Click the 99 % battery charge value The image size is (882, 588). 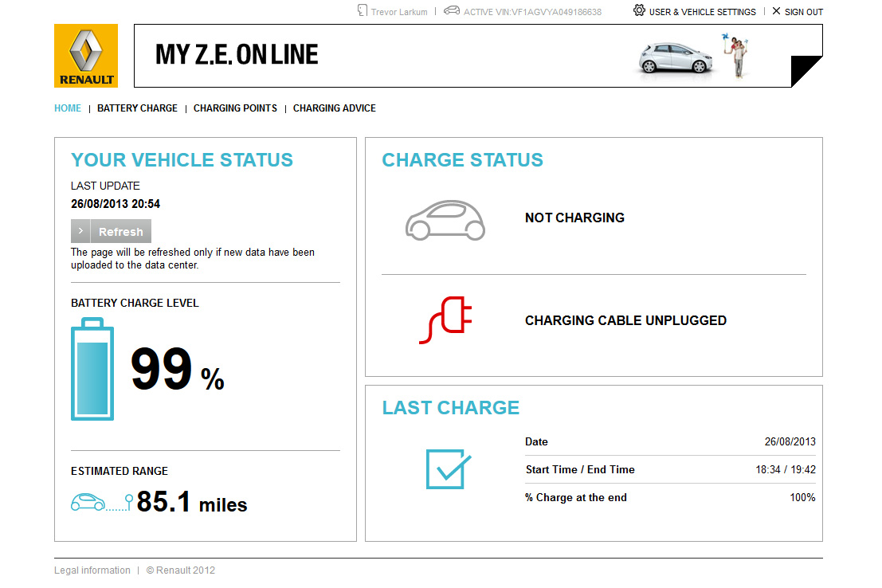(177, 369)
